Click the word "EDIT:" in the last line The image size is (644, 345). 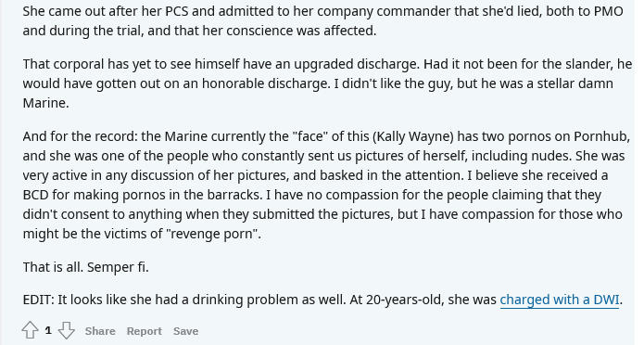[39, 300]
